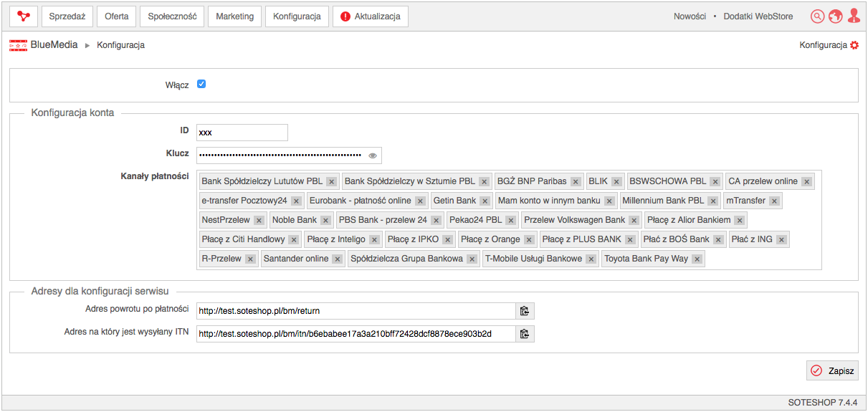Open the Oferta menu

click(117, 16)
